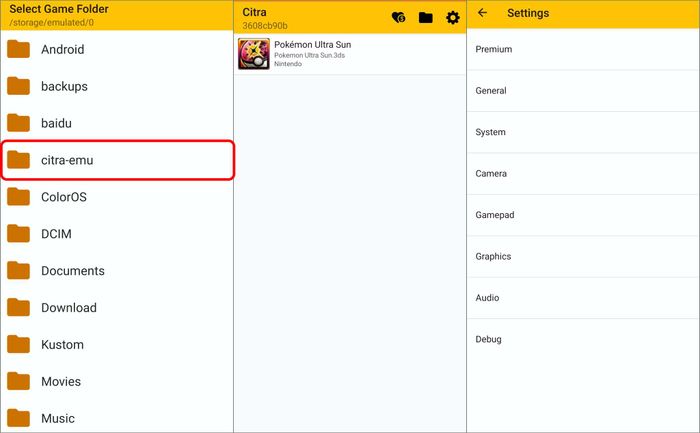Click the ColorOS folder icon
700x433 pixels.
click(x=19, y=197)
